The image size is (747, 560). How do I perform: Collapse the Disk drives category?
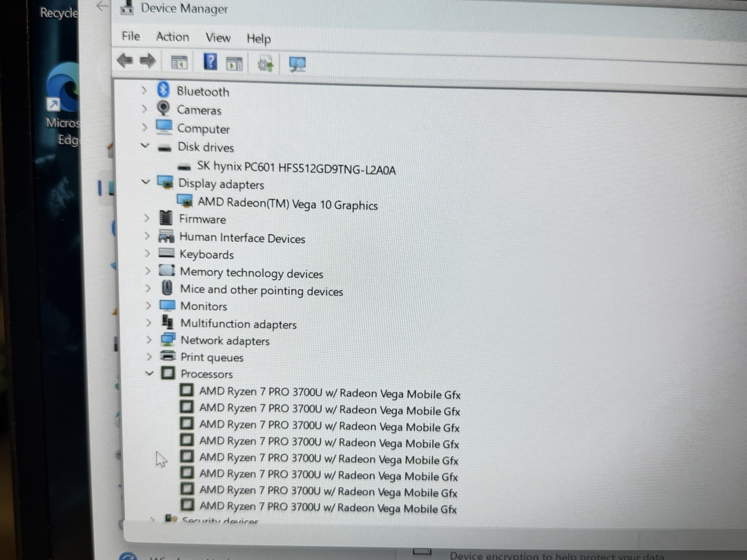click(145, 146)
